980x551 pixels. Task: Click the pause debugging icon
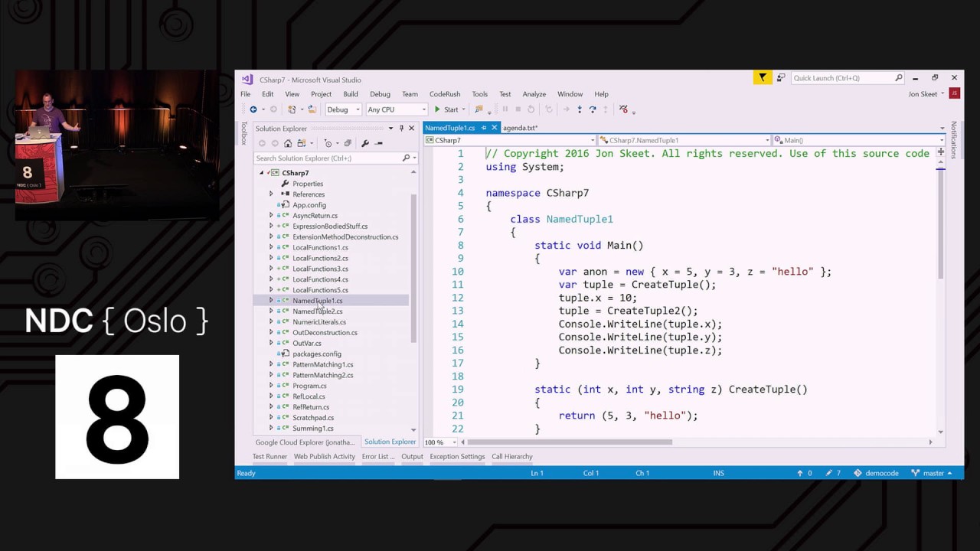coord(505,109)
